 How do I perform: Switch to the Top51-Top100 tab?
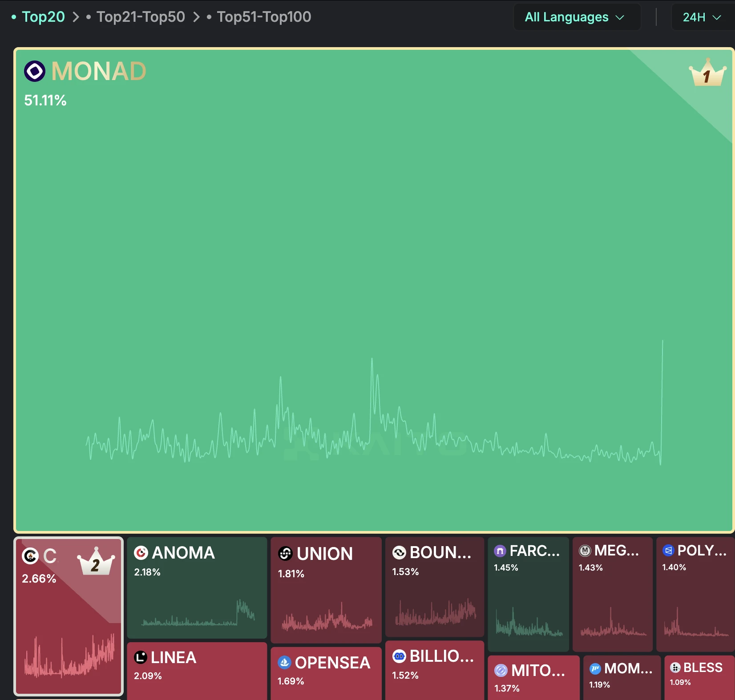[x=263, y=16]
